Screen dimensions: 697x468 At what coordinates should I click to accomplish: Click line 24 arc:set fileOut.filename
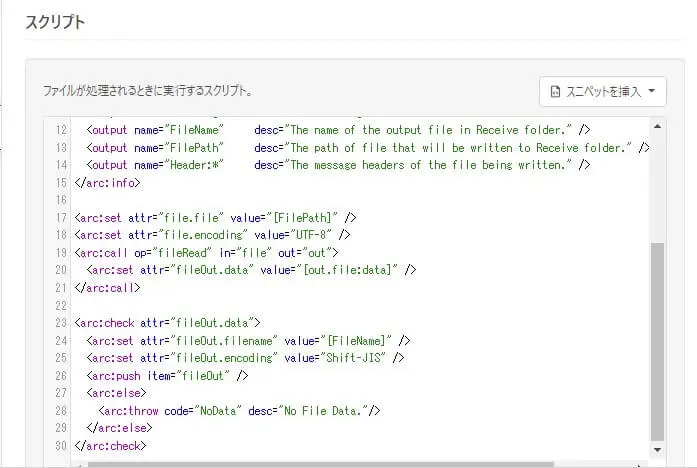pos(248,341)
